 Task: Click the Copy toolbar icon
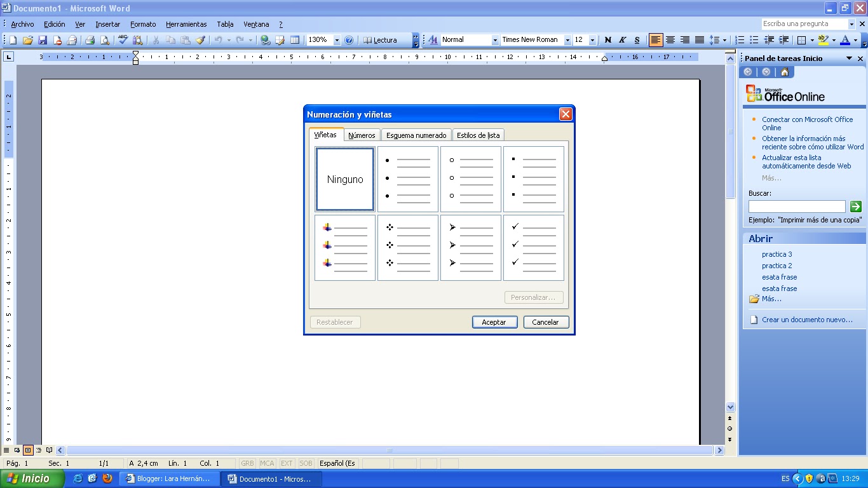170,40
